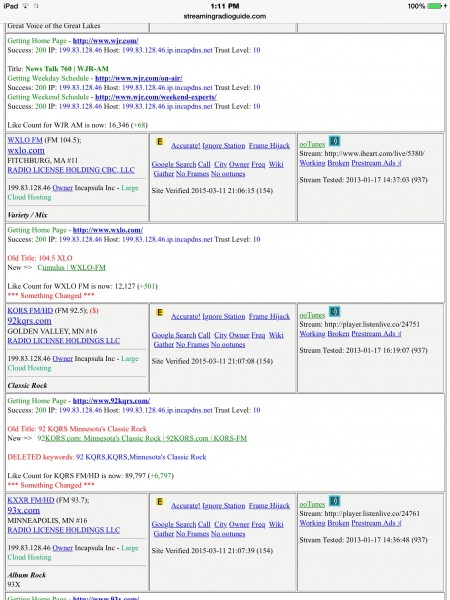This screenshot has height=600, width=450.
Task: Visit the 93x.com website link
Action: click(24, 510)
